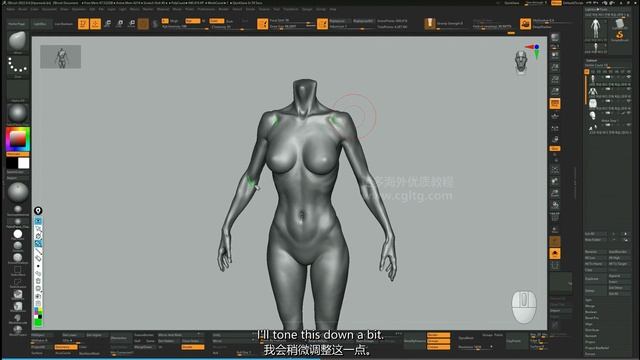Image resolution: width=640 pixels, height=360 pixels.
Task: Open the Document menu
Action: pos(49,9)
